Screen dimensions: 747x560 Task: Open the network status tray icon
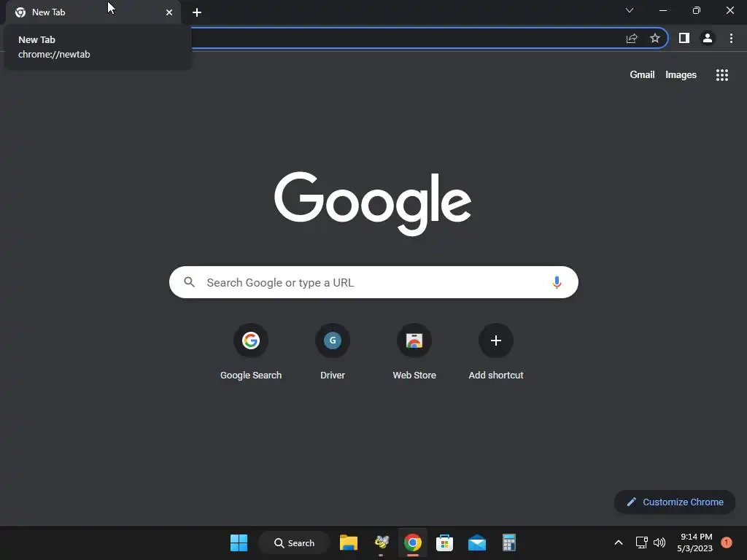coord(642,542)
